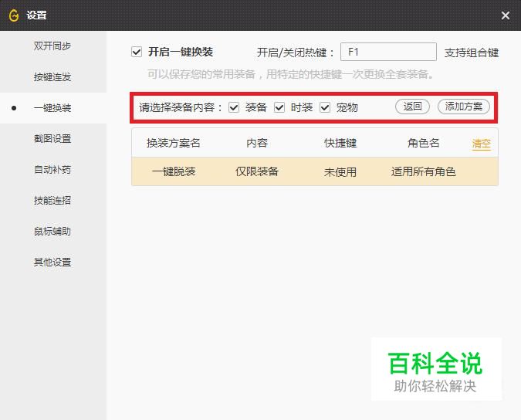Click the 支持组合键 label
Screen dimensions: 521x420
click(x=472, y=52)
